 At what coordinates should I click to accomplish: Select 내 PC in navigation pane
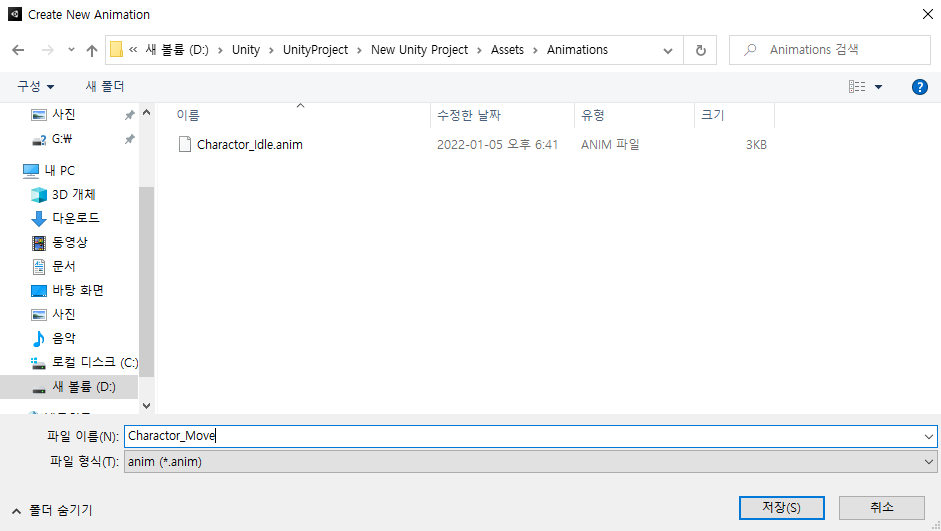pos(59,170)
